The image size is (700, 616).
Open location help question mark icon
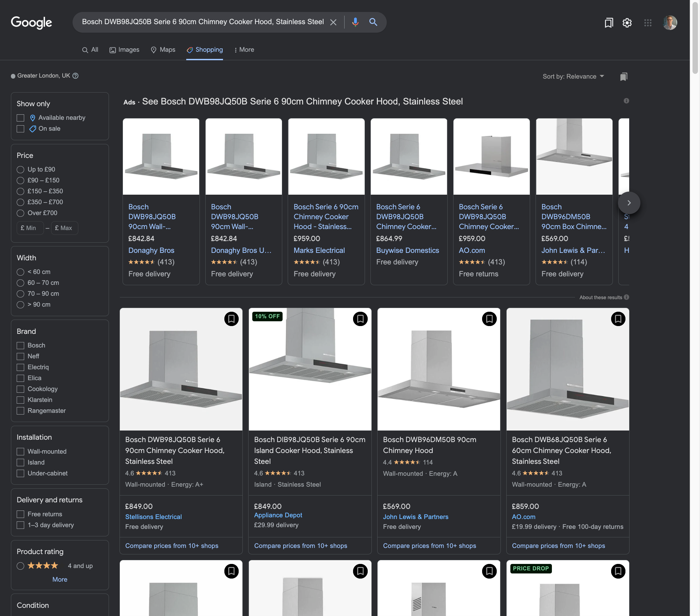tap(75, 76)
